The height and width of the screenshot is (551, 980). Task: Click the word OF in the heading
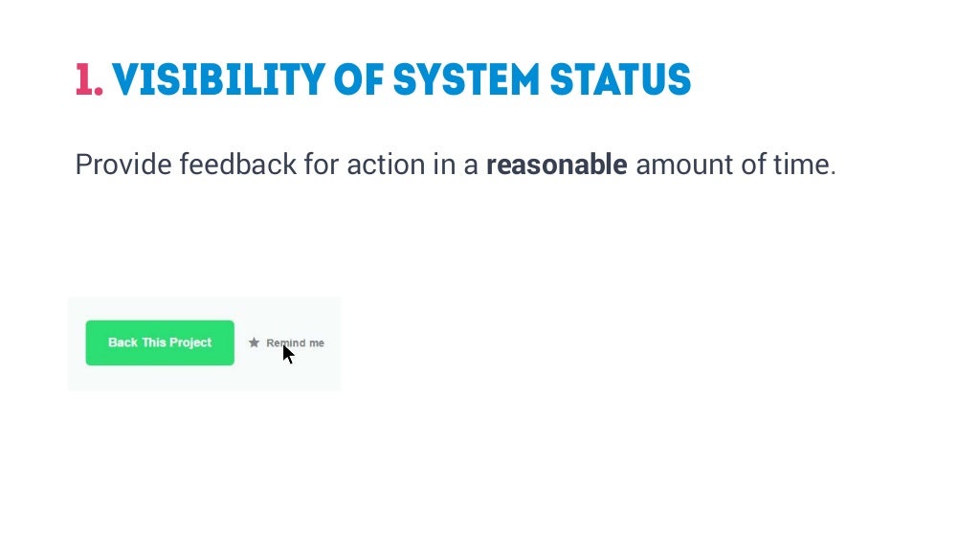359,80
